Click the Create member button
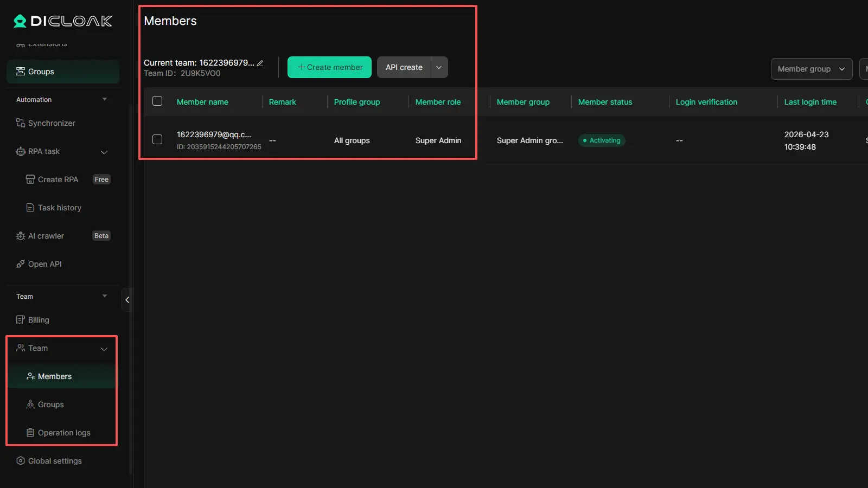This screenshot has height=488, width=868. [x=329, y=67]
